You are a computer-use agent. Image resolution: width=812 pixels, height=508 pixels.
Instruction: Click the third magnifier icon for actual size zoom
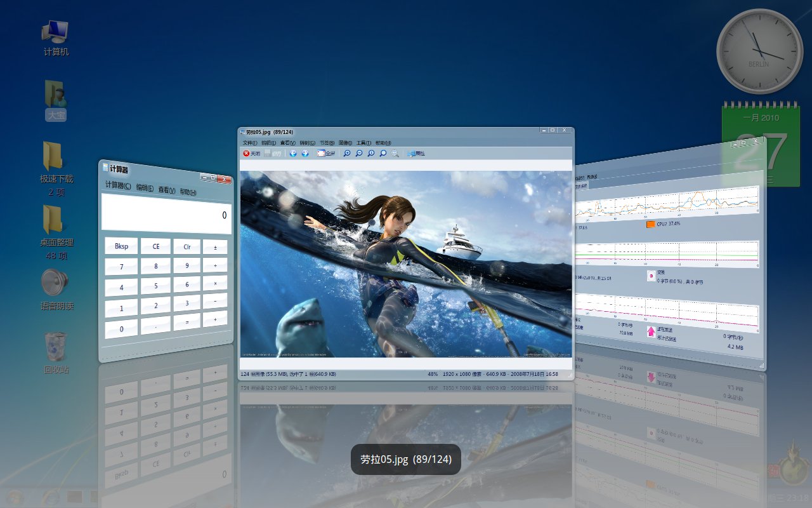click(x=371, y=153)
